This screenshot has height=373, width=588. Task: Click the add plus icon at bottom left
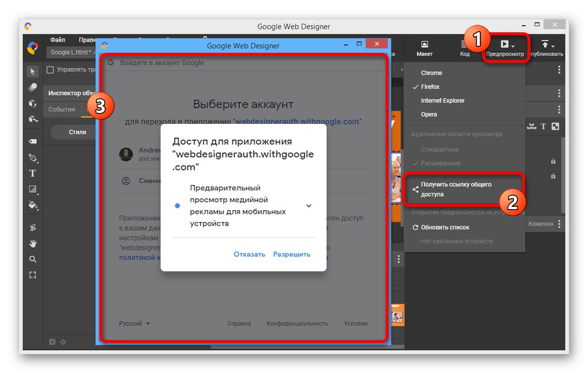click(x=52, y=341)
